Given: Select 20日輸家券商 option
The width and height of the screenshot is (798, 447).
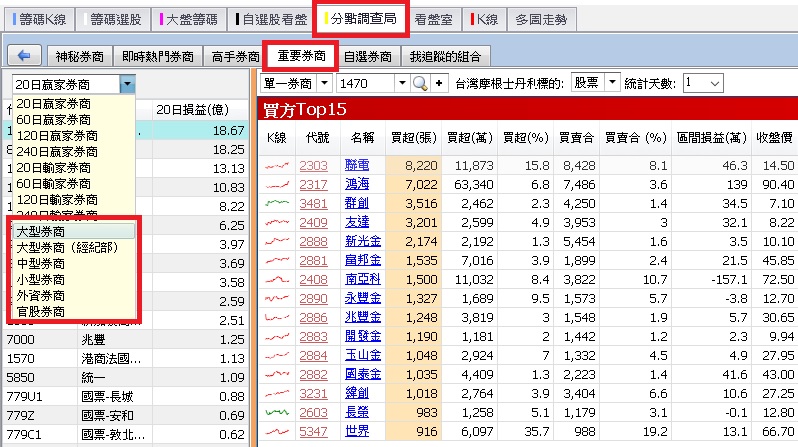Looking at the screenshot, I should coord(74,168).
